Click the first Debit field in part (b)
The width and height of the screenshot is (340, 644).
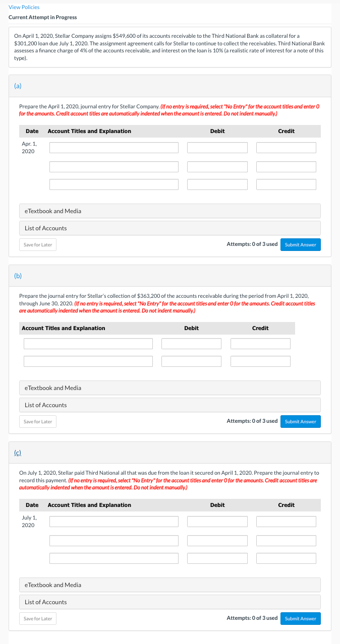click(191, 343)
